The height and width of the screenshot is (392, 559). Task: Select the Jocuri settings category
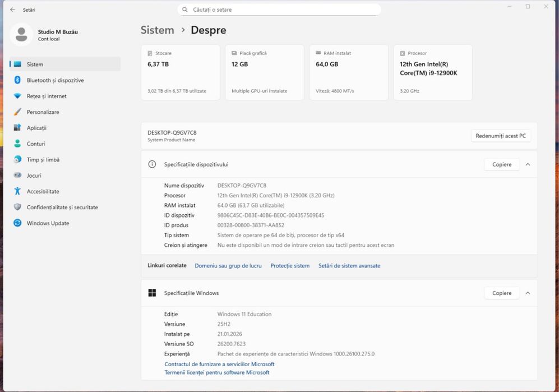coord(34,176)
